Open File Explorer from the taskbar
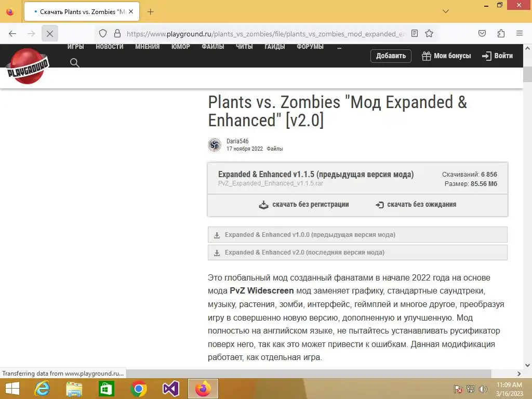 (x=74, y=389)
